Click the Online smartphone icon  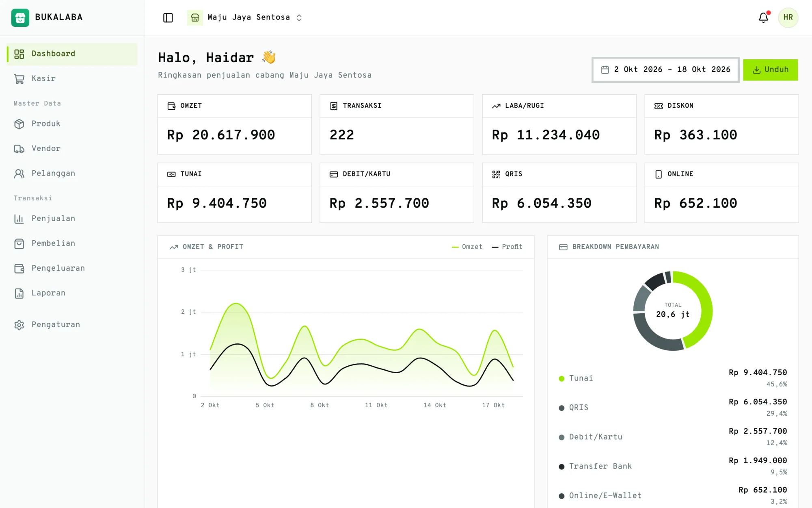tap(659, 174)
